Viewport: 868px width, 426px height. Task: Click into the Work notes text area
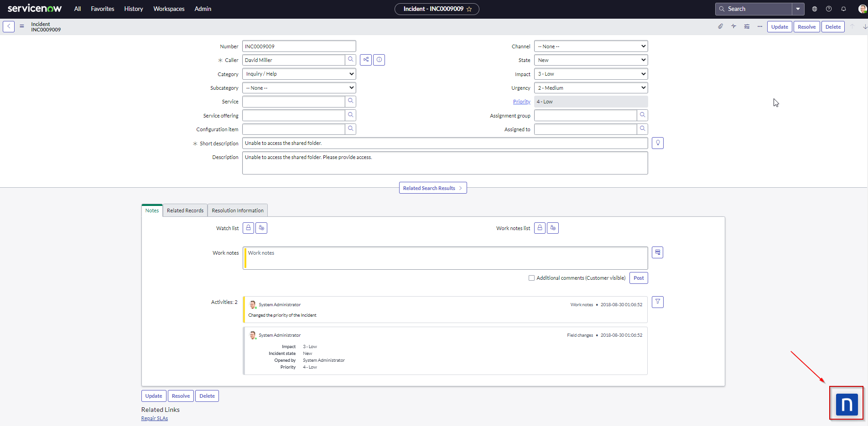click(445, 258)
